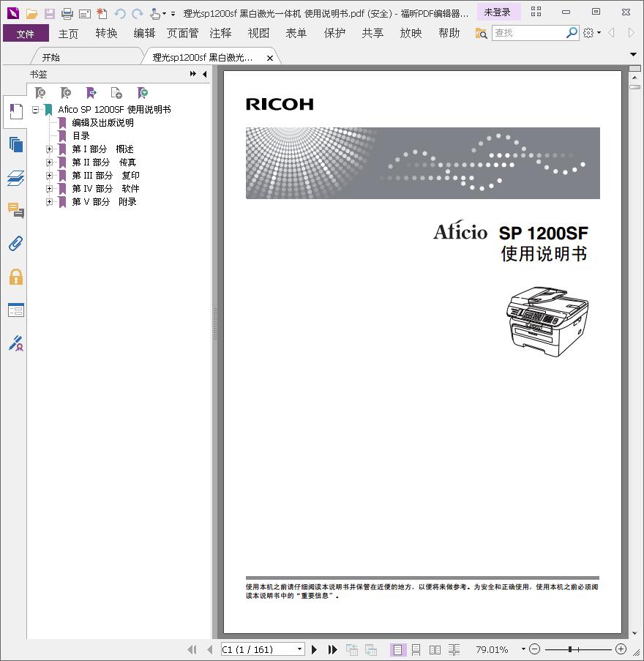The height and width of the screenshot is (661, 644).
Task: Open the 编辑及出版说明 bookmark
Action: click(103, 123)
